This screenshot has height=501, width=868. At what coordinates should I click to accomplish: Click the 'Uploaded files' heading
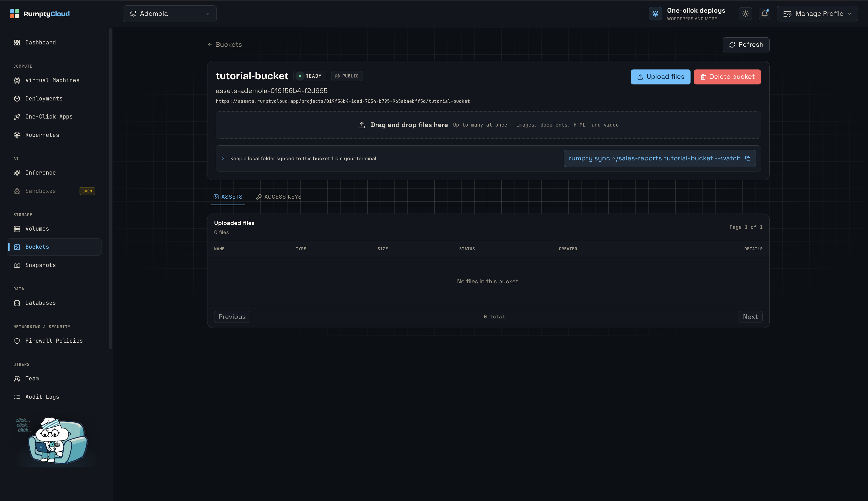pyautogui.click(x=234, y=223)
